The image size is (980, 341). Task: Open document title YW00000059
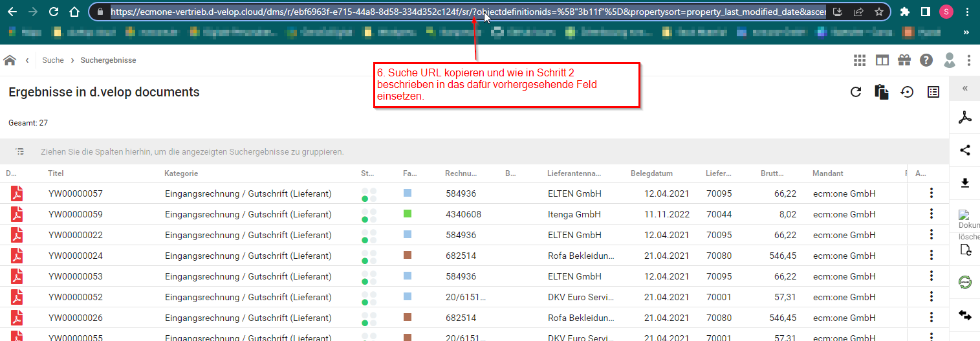(76, 214)
